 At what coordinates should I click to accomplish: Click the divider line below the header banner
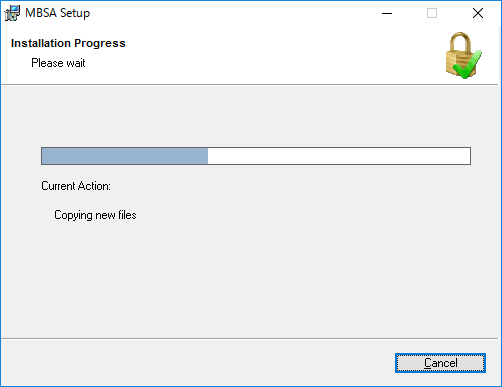tap(251, 85)
